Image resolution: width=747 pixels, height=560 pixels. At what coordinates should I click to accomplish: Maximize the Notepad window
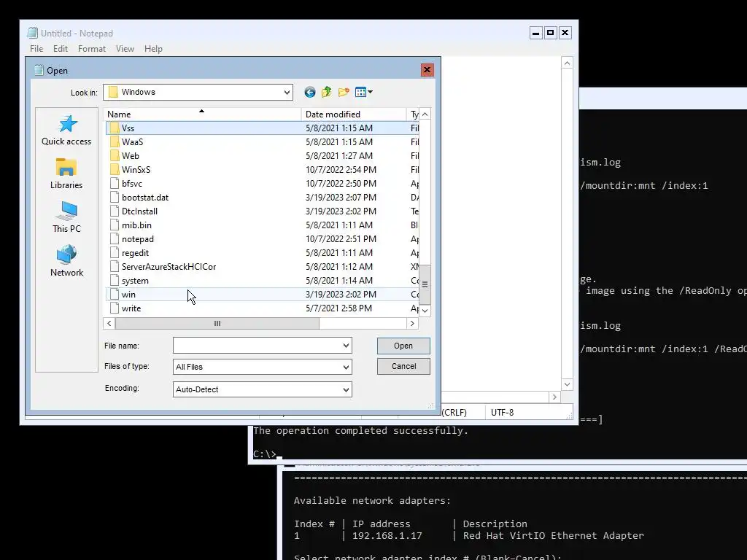pyautogui.click(x=550, y=33)
